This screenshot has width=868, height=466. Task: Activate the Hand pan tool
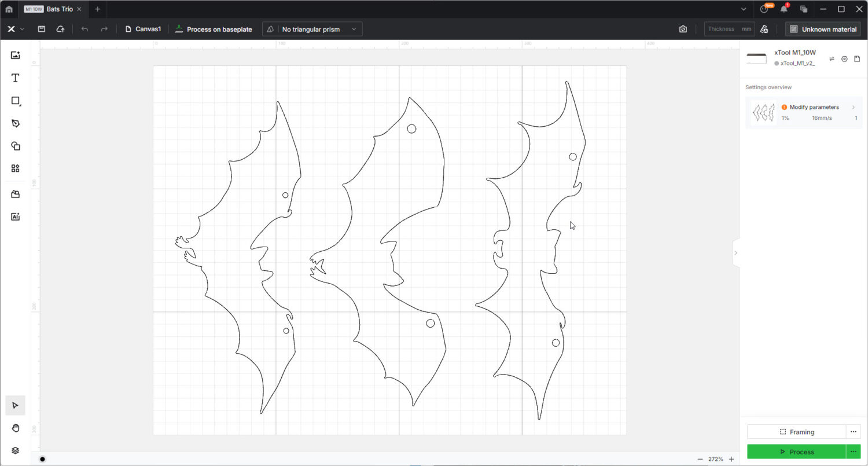(x=15, y=428)
